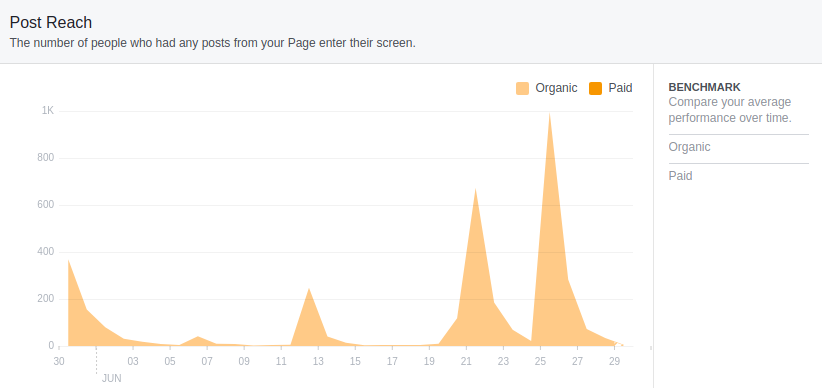Click the dashed forecast segment after day 29
This screenshot has width=822, height=388.
pos(619,344)
